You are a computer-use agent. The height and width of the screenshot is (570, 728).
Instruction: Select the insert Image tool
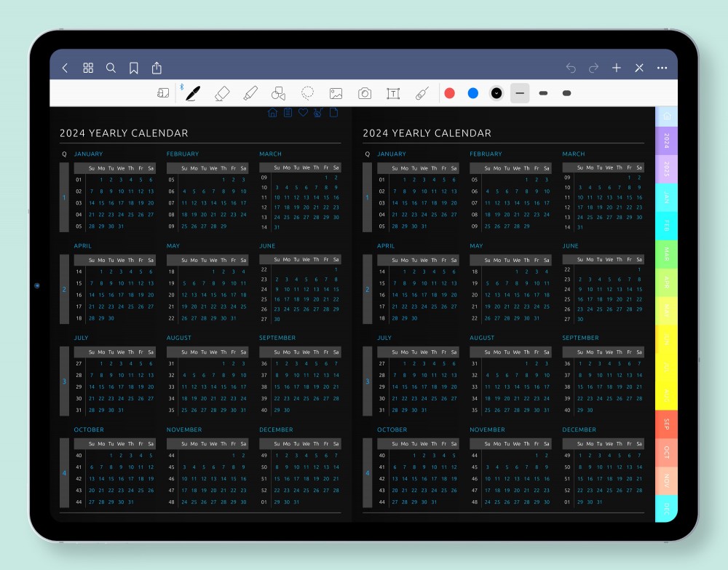click(x=336, y=94)
